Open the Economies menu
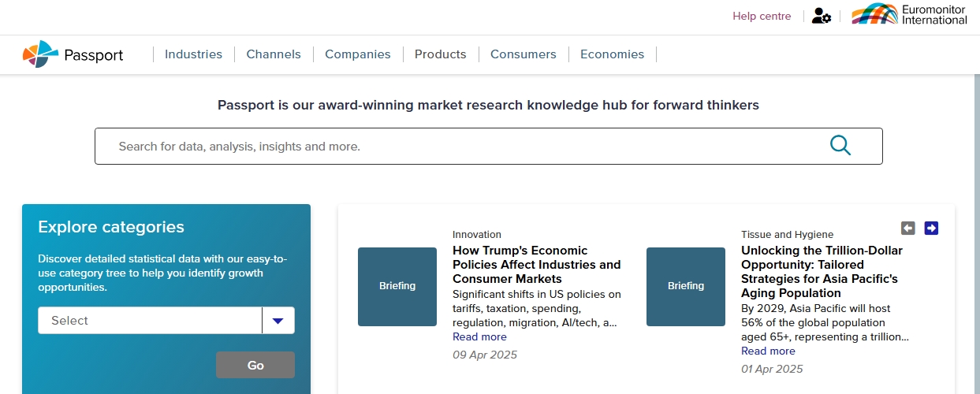 (612, 54)
